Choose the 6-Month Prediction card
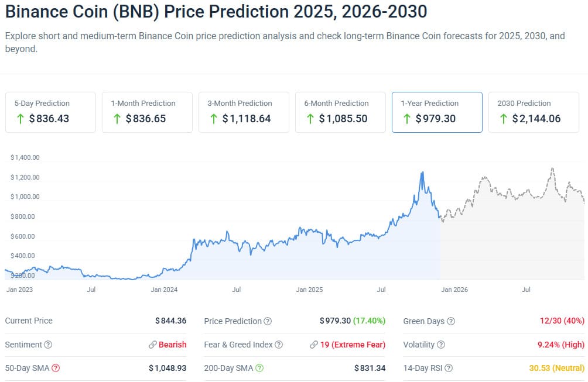 (340, 112)
